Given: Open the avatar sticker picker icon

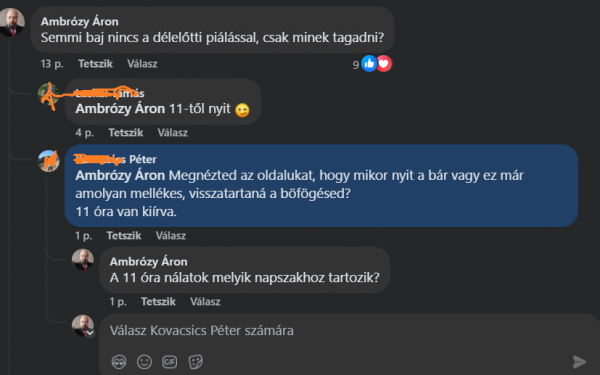Looking at the screenshot, I should click(x=119, y=362).
